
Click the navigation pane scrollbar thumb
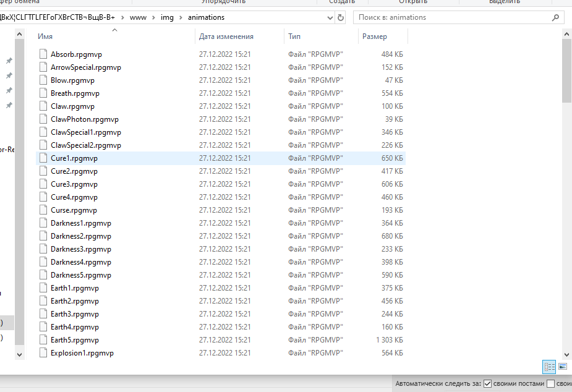coord(20,192)
